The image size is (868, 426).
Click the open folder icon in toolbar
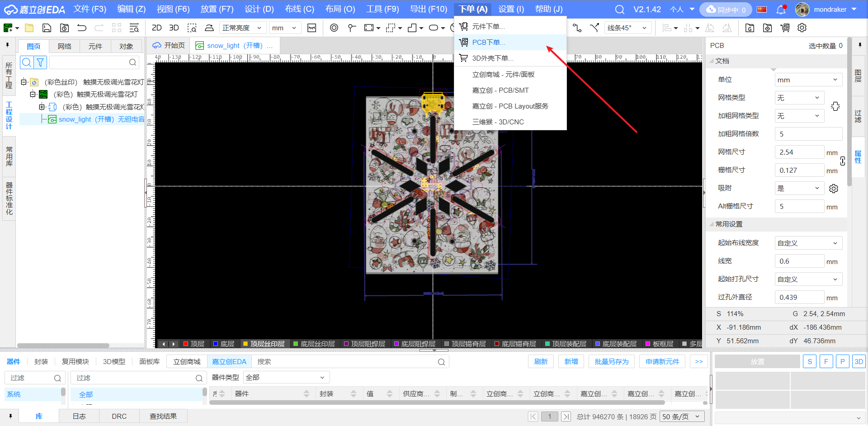click(29, 28)
